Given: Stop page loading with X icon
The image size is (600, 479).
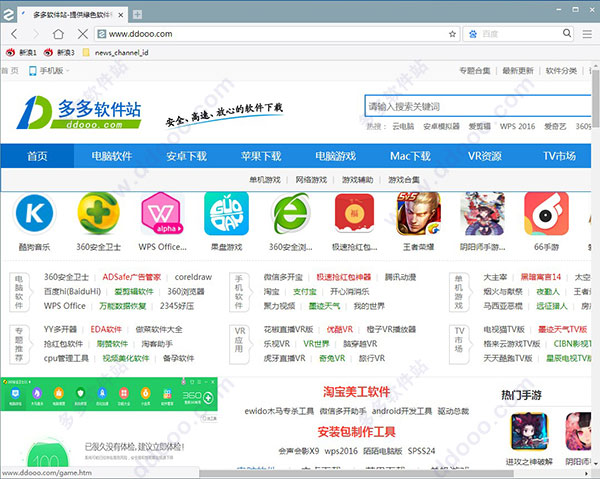Looking at the screenshot, I should click(82, 34).
